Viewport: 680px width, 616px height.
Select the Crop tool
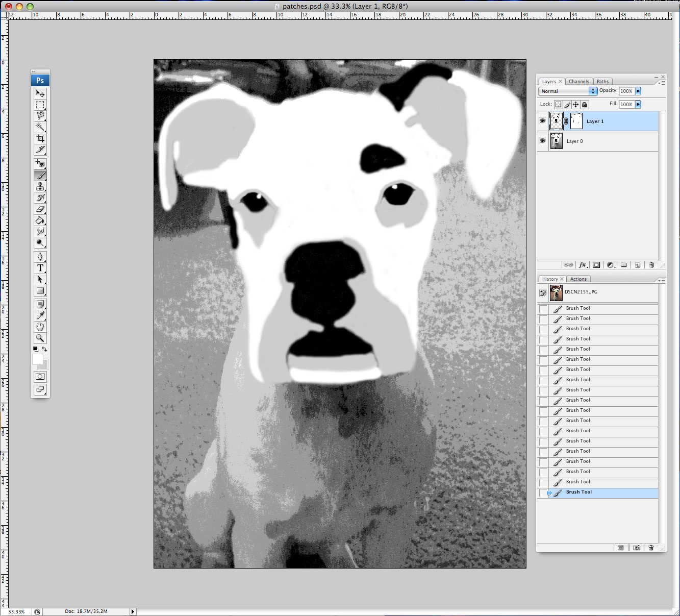(40, 138)
